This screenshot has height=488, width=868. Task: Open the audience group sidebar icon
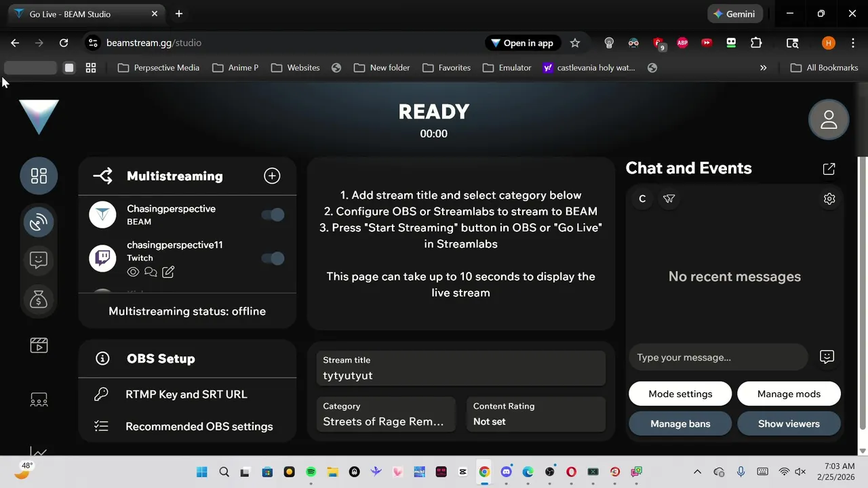point(39,400)
